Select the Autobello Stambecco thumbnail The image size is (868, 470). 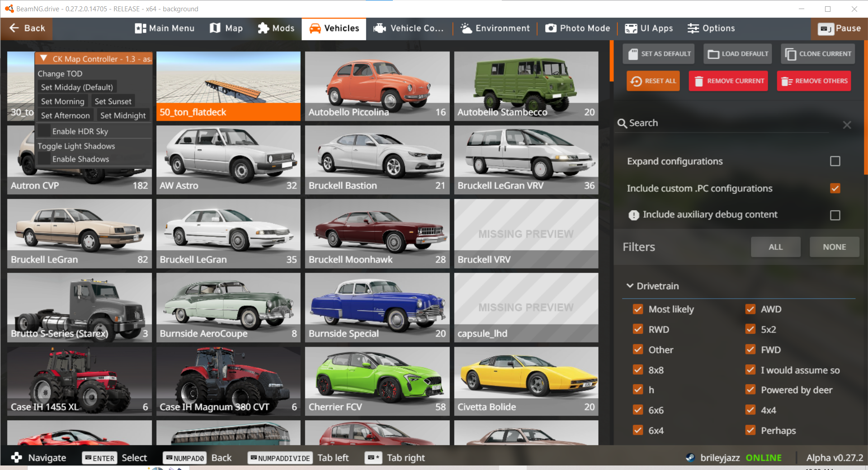pos(526,86)
